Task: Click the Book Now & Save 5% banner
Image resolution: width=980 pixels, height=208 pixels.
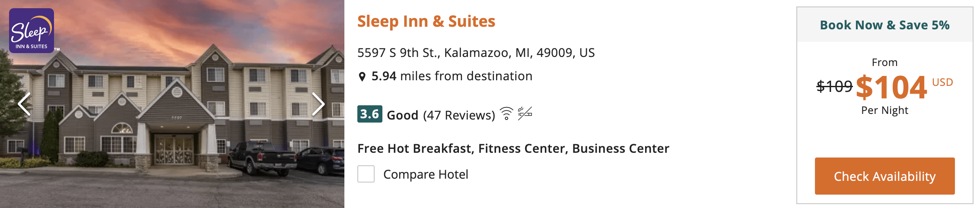Action: 885,25
